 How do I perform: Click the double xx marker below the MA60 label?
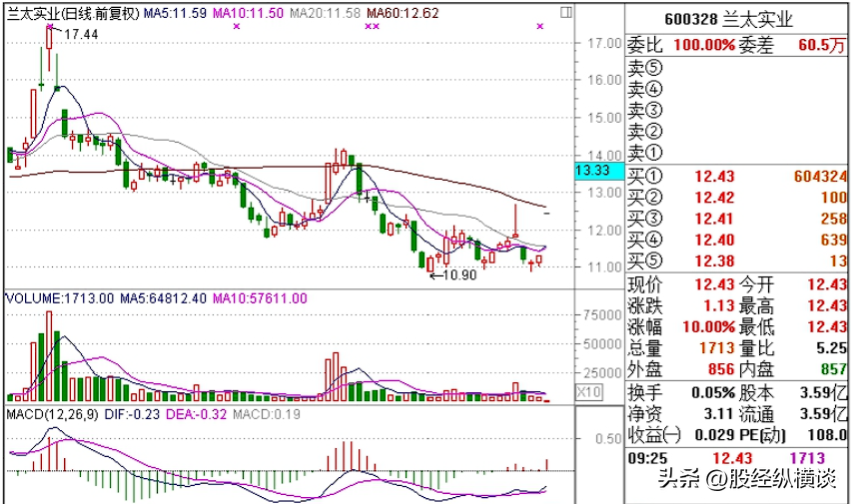click(373, 26)
